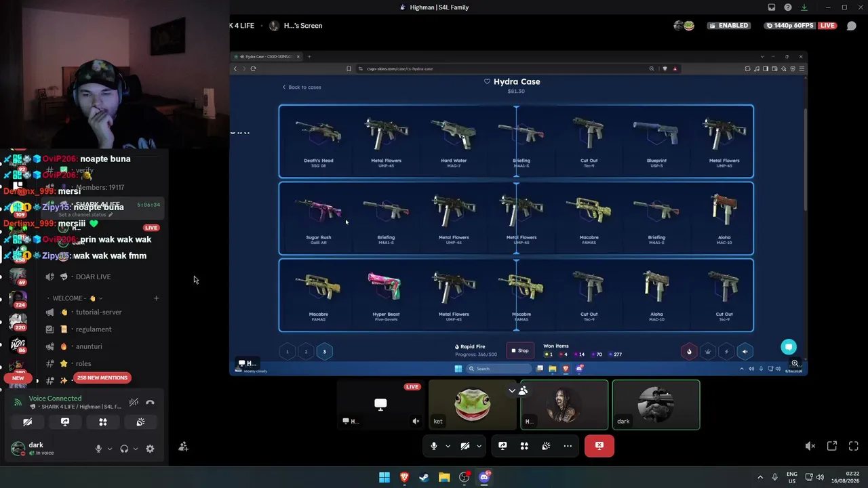Open the teal live chat bubble
The image size is (868, 488).
[x=788, y=347]
